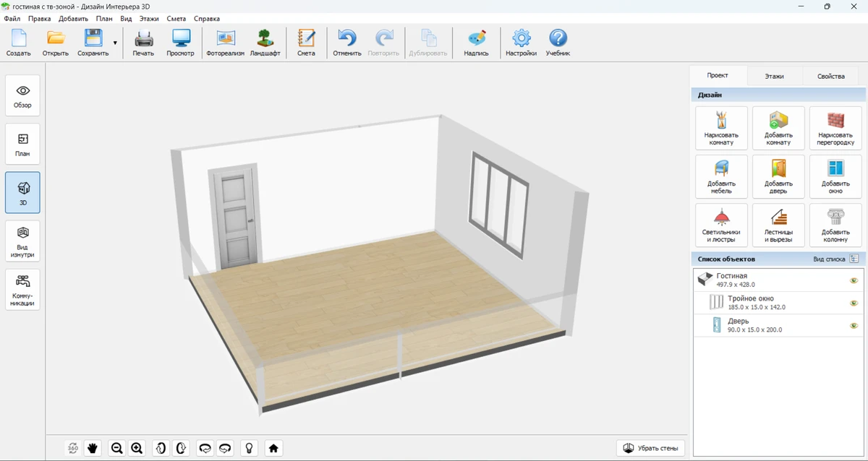Open the Этажи menu in the menu bar
The width and height of the screenshot is (868, 461).
click(x=148, y=18)
